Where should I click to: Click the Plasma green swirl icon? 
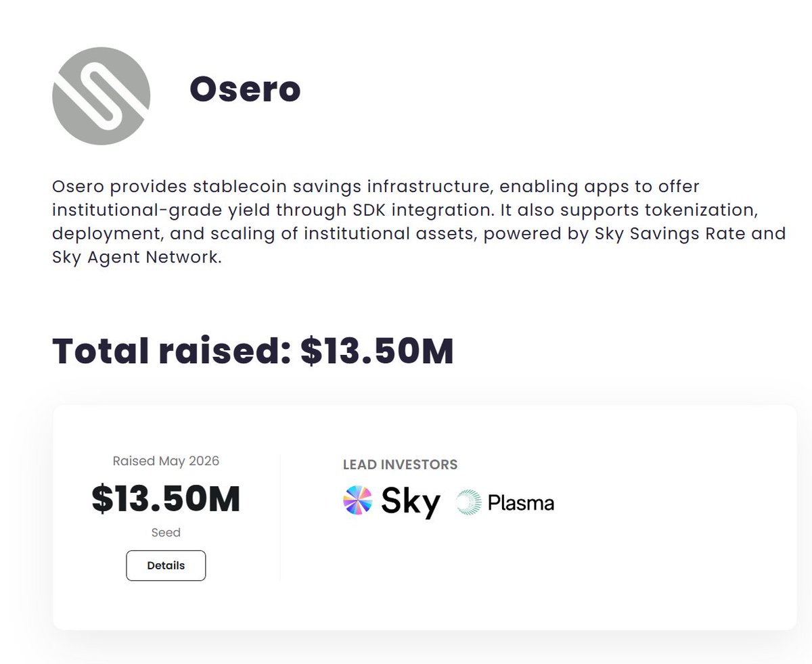469,504
